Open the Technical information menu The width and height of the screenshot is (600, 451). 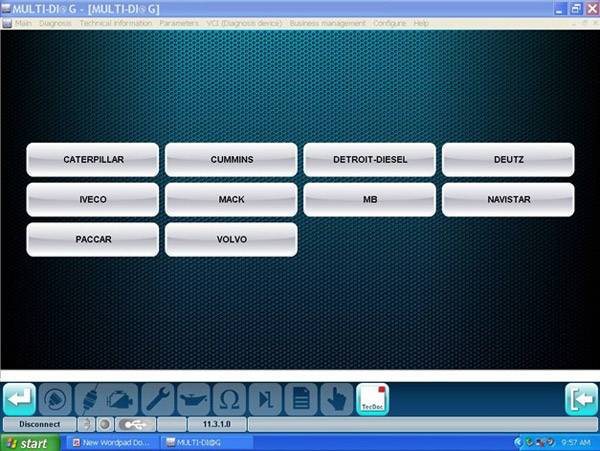coord(116,22)
